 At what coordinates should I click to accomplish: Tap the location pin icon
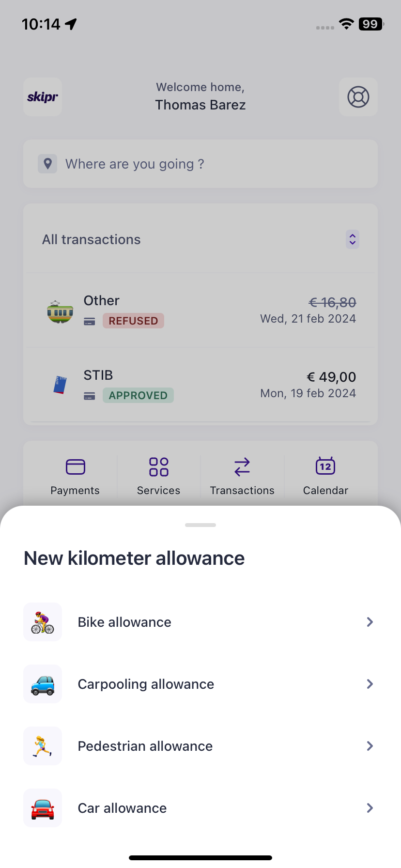pyautogui.click(x=47, y=164)
